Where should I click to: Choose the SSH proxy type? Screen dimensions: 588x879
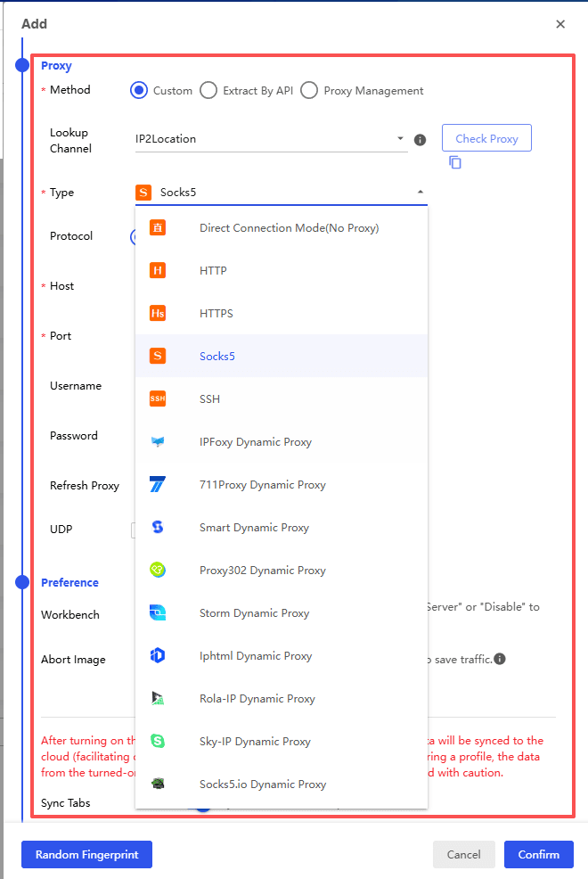pos(282,398)
